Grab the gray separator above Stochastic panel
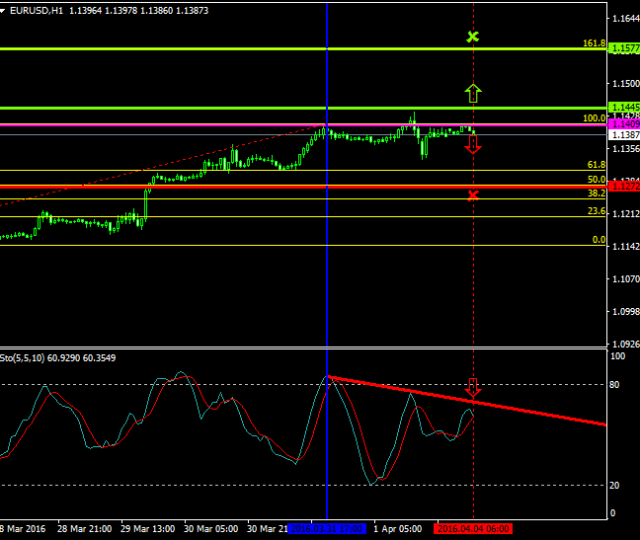640x540 pixels. tap(300, 347)
